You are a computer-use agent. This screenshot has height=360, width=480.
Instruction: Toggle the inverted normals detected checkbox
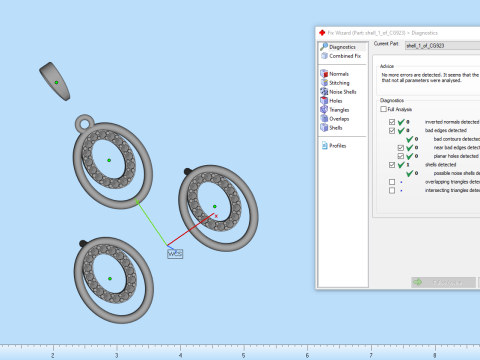pyautogui.click(x=392, y=122)
